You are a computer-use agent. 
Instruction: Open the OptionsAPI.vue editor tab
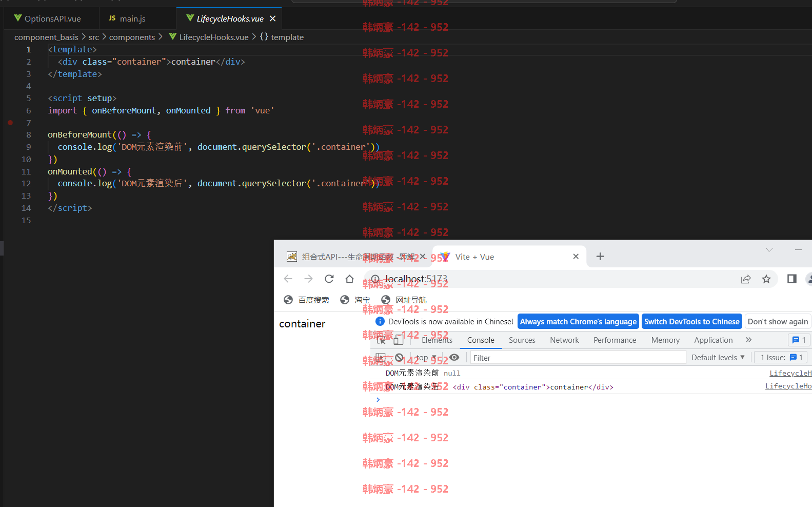[x=48, y=18]
